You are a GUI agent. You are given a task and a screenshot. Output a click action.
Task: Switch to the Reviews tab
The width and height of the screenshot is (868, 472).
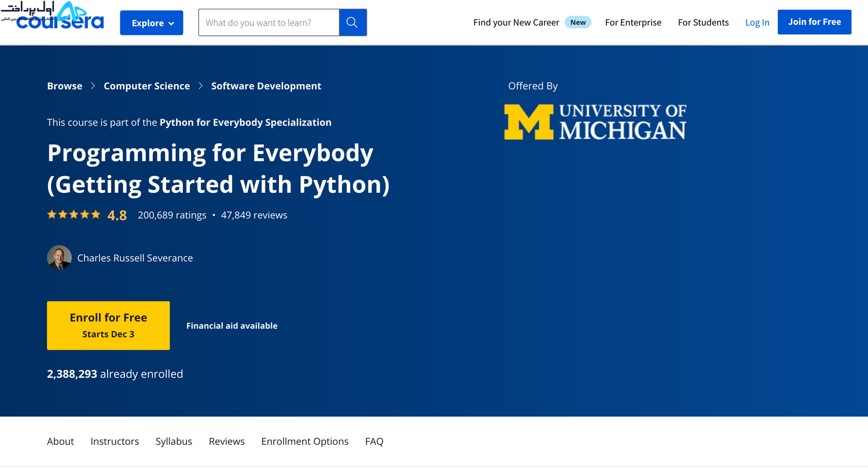pyautogui.click(x=227, y=441)
